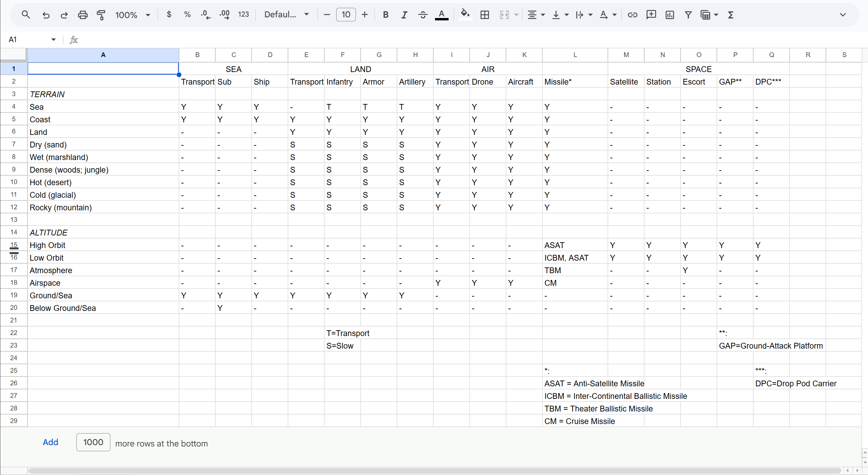Open the font family dropdown

286,15
